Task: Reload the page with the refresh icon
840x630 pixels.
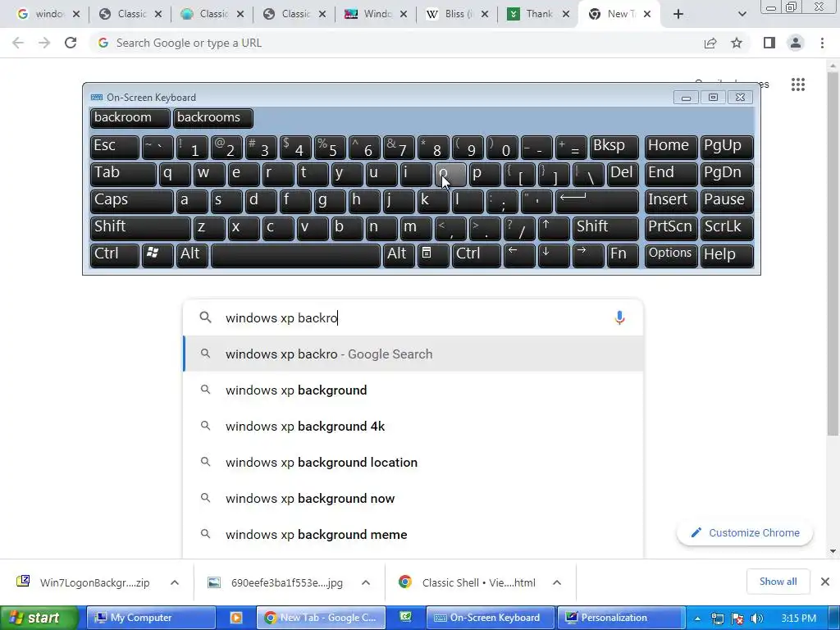Action: (x=71, y=43)
